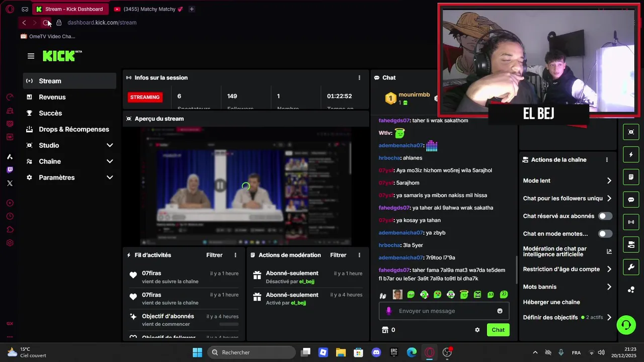The image size is (644, 362).
Task: Open X in the Opera sidebar
Action: tap(10, 183)
